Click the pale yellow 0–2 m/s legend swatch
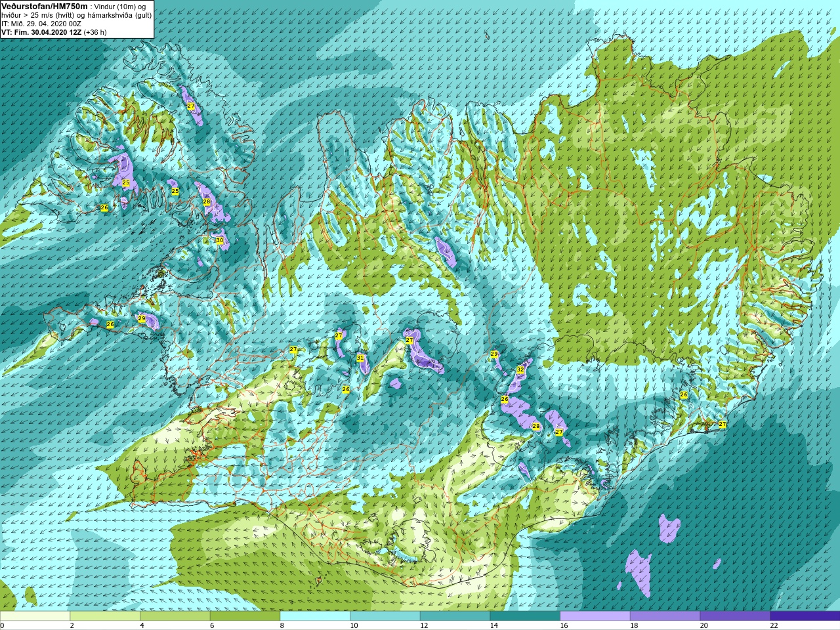 coord(35,616)
